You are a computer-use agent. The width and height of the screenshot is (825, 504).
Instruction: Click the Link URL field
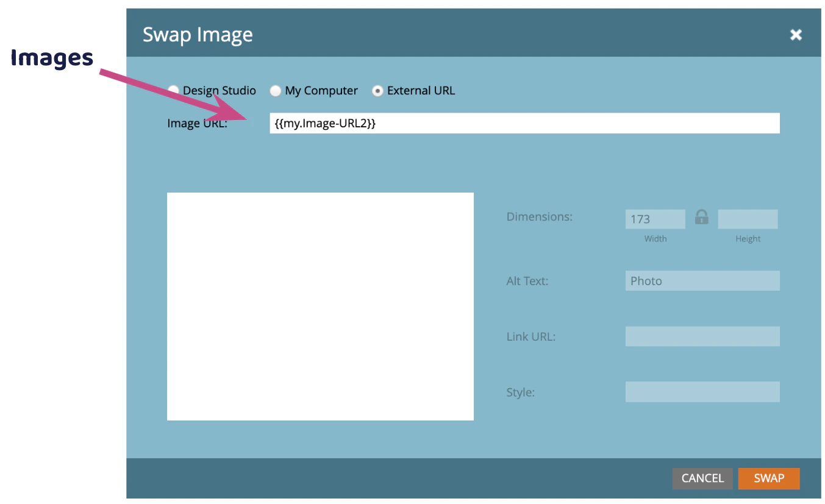pyautogui.click(x=702, y=336)
